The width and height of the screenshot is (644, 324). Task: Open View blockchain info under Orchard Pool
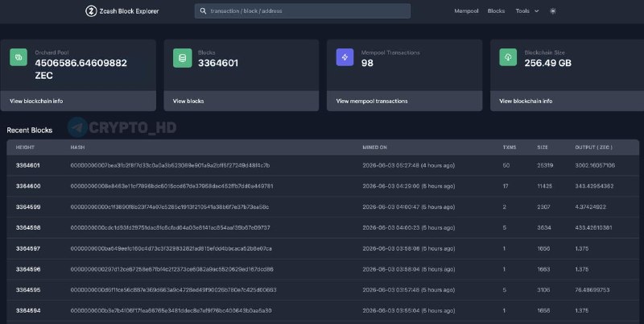click(x=36, y=101)
